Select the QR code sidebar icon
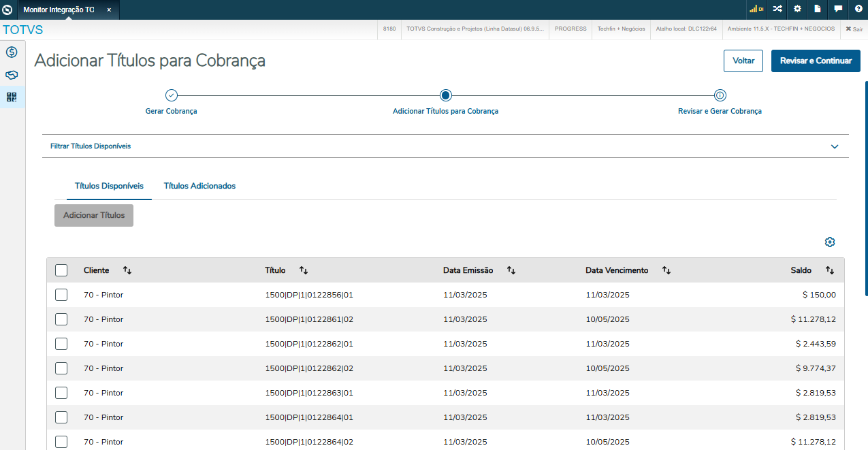This screenshot has width=868, height=450. [x=12, y=97]
